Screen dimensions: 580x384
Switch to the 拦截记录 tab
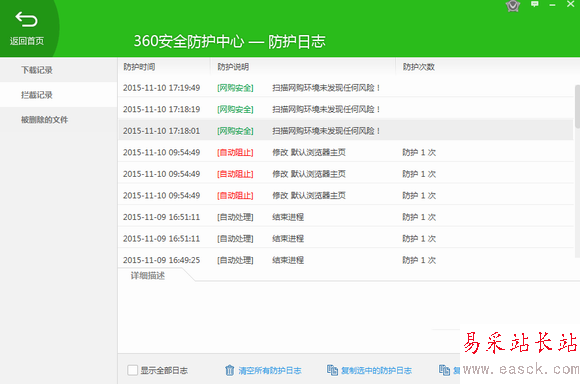coord(58,95)
